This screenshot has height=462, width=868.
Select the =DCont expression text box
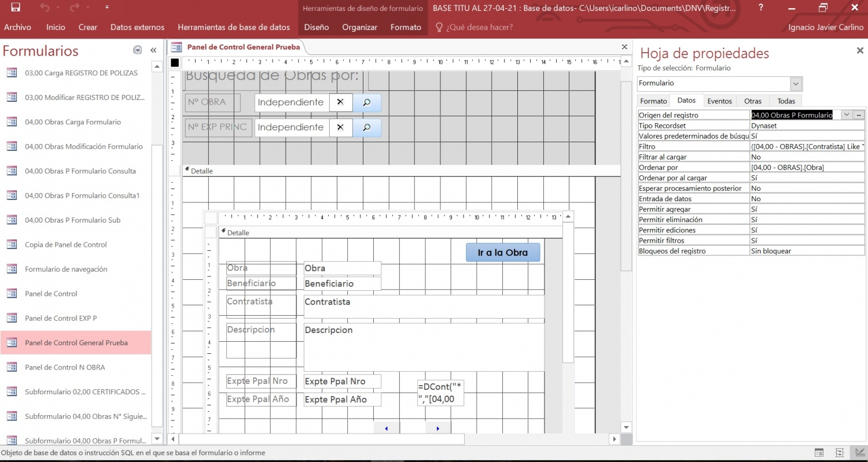[x=440, y=393]
